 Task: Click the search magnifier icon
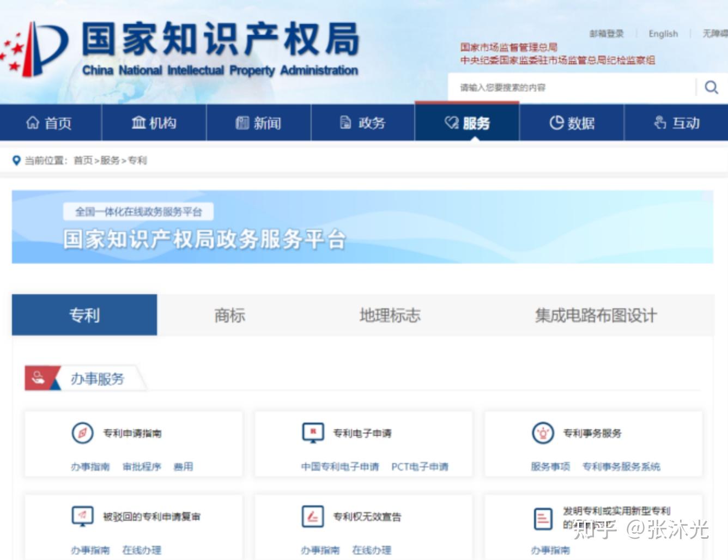(x=711, y=87)
